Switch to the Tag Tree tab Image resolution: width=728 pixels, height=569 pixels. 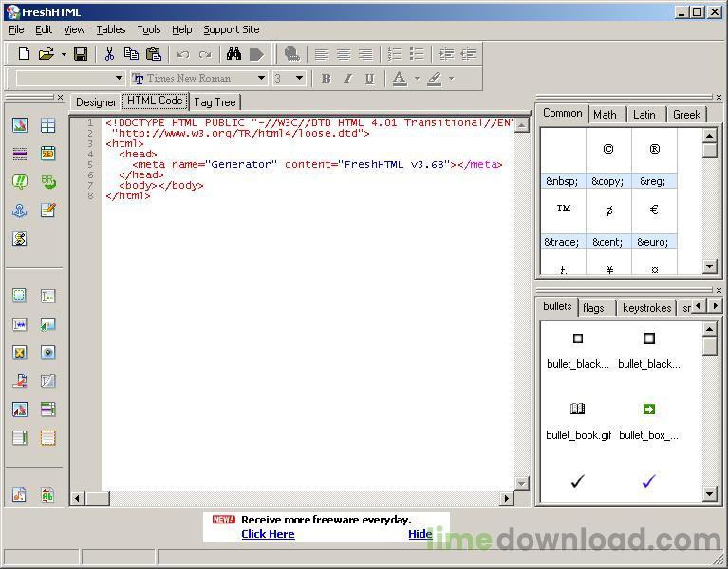[215, 102]
